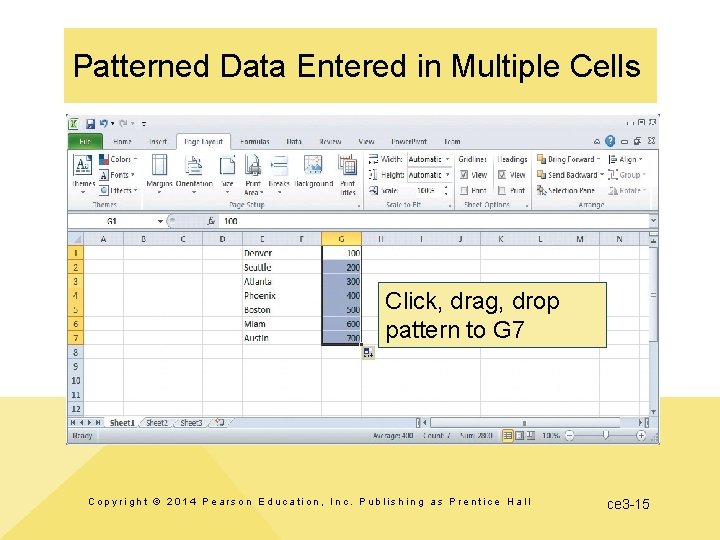Open Page Setup dialog launcher
Image resolution: width=720 pixels, height=540 pixels.
359,206
